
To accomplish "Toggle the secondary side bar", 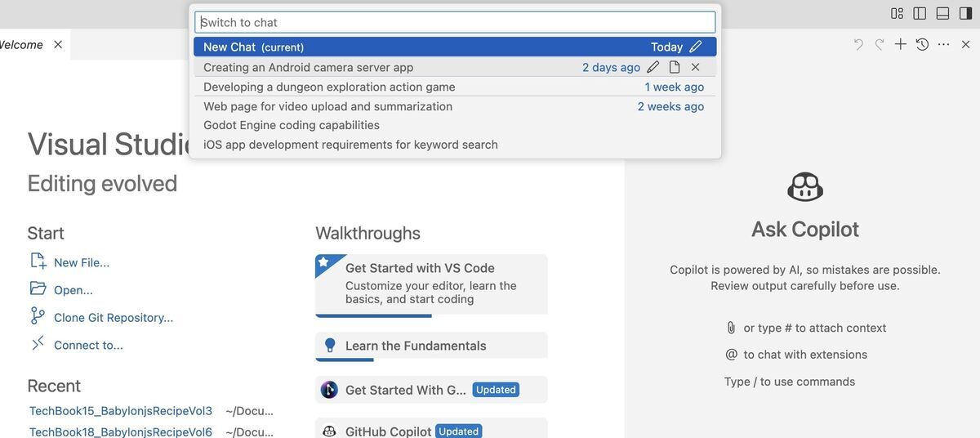I will point(966,13).
